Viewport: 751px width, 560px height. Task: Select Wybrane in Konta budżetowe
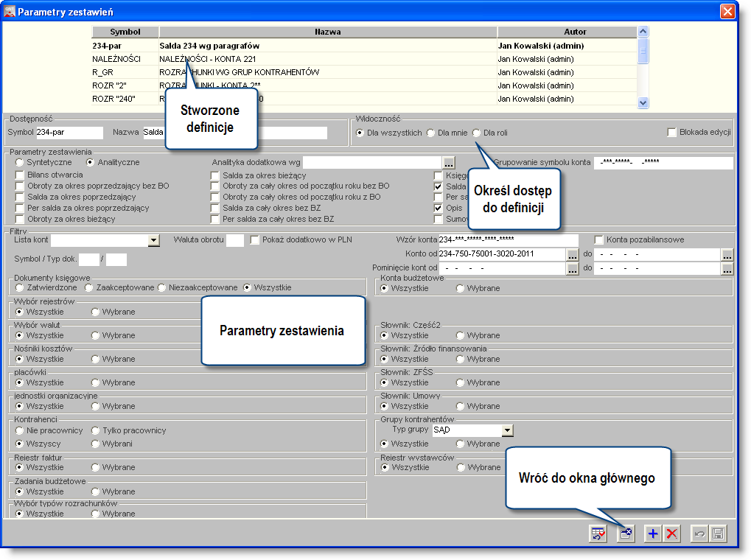[460, 288]
